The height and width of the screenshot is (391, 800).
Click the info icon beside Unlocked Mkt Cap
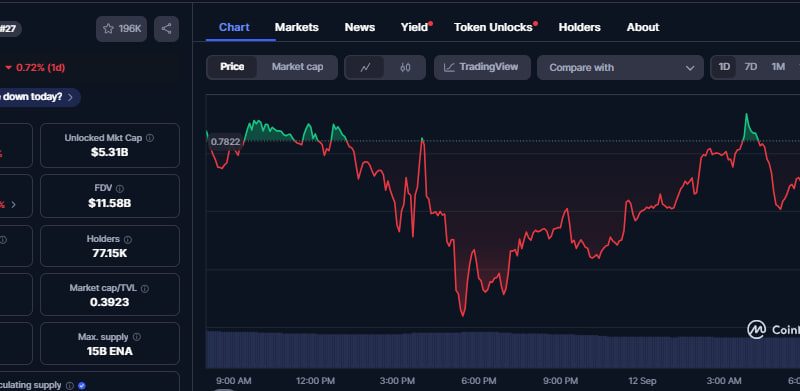(x=149, y=138)
